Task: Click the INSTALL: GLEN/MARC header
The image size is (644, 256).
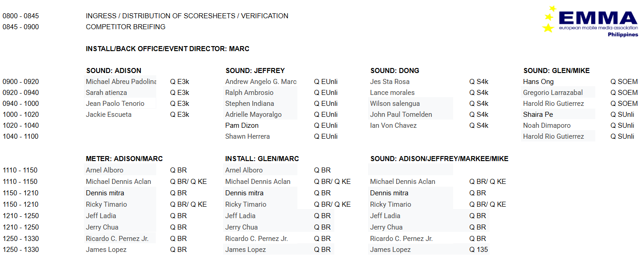Action: 262,159
